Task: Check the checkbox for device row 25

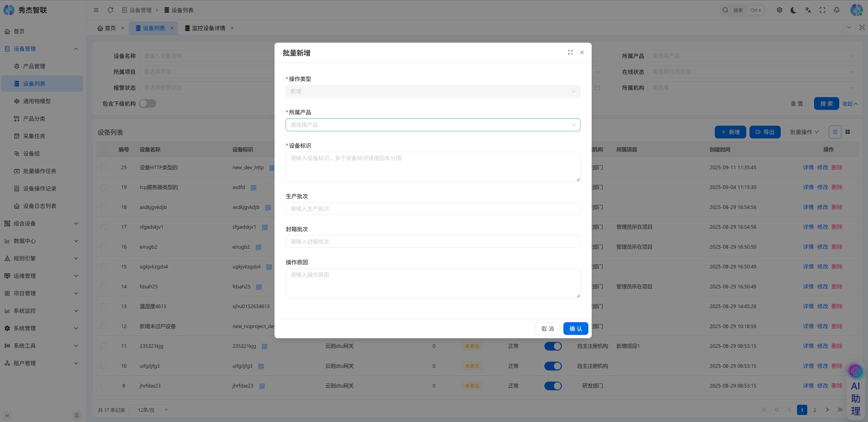Action: tap(103, 167)
